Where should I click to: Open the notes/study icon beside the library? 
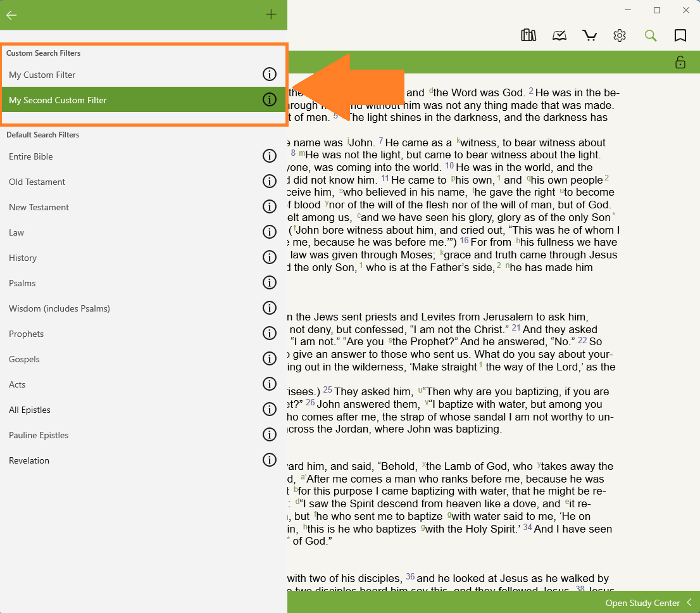tap(559, 35)
